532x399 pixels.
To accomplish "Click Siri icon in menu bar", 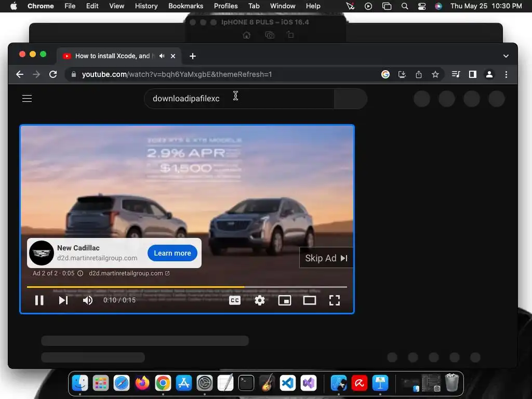I will tap(438, 6).
